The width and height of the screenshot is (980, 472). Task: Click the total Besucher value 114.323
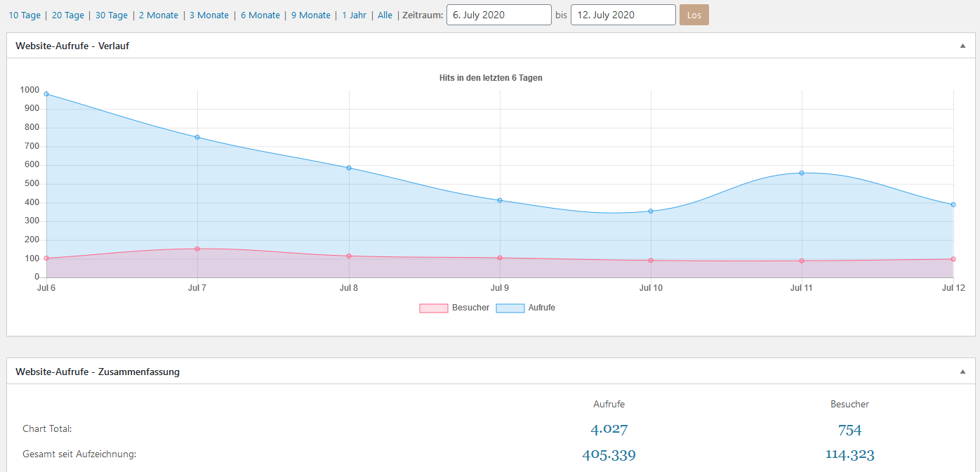849,454
